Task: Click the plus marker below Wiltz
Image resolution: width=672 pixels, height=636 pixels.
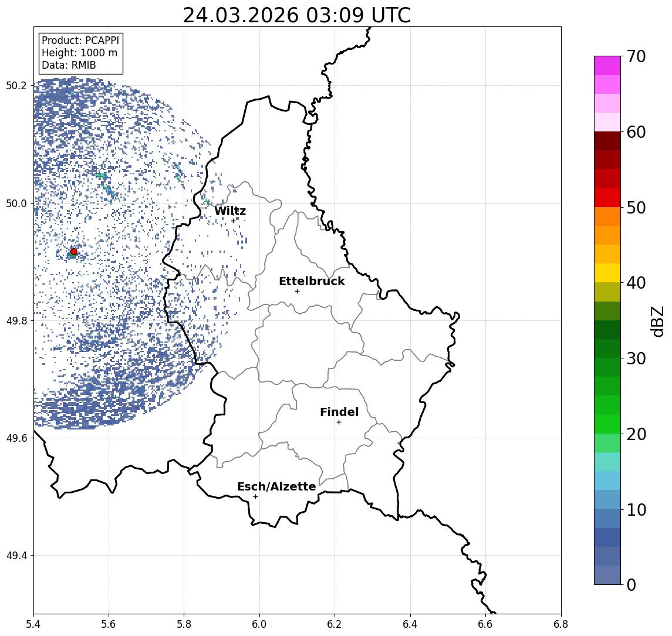Action: click(x=233, y=221)
